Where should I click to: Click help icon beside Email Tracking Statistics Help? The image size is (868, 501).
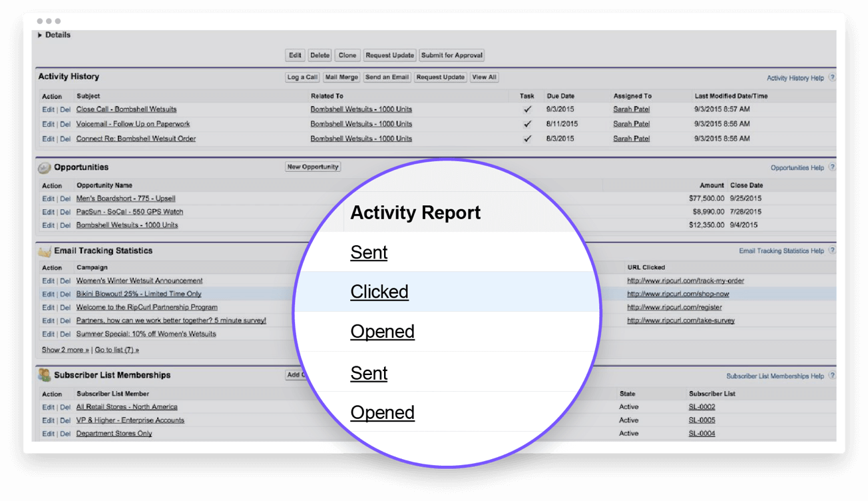click(x=831, y=250)
